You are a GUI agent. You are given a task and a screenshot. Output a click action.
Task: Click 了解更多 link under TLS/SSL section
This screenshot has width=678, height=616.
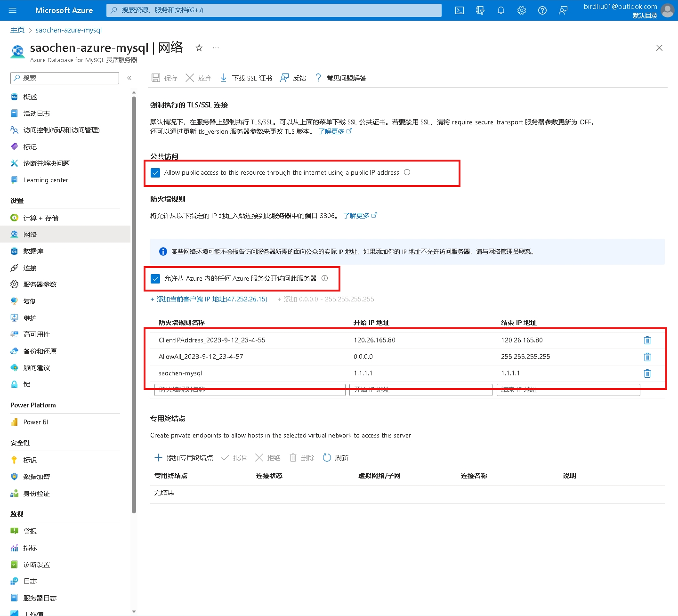pyautogui.click(x=335, y=131)
